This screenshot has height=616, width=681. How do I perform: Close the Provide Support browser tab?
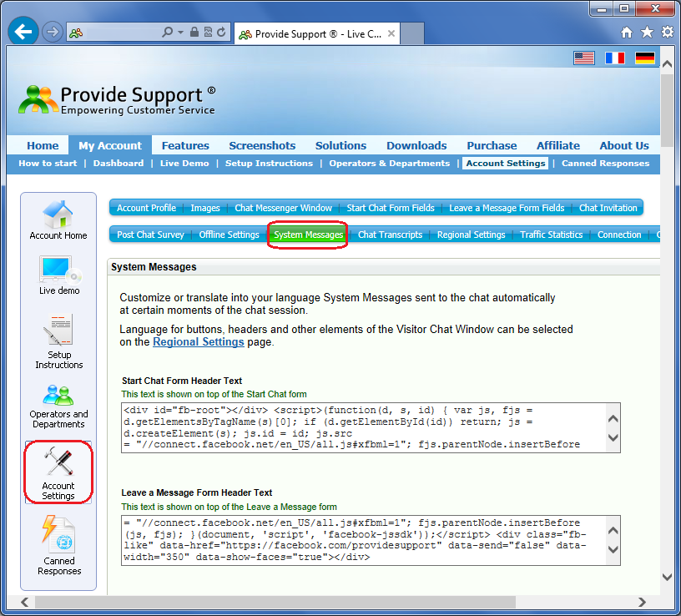pos(391,33)
